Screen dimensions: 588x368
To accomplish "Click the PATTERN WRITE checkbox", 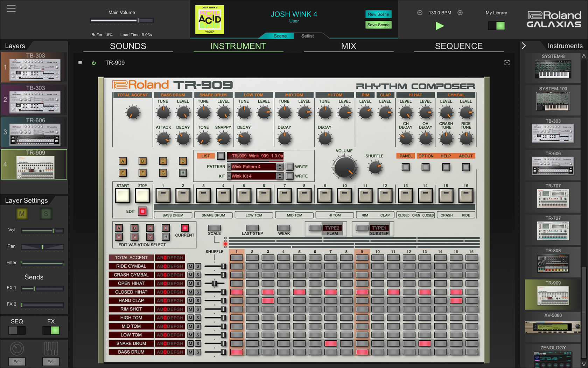I will pyautogui.click(x=289, y=167).
